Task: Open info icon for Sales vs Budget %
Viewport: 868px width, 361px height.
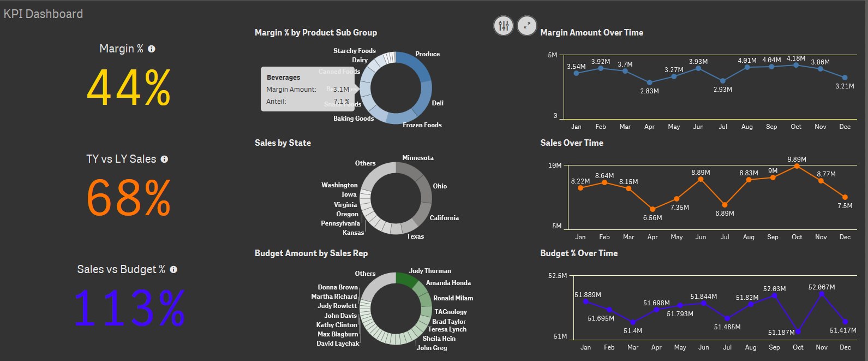Action: (173, 270)
